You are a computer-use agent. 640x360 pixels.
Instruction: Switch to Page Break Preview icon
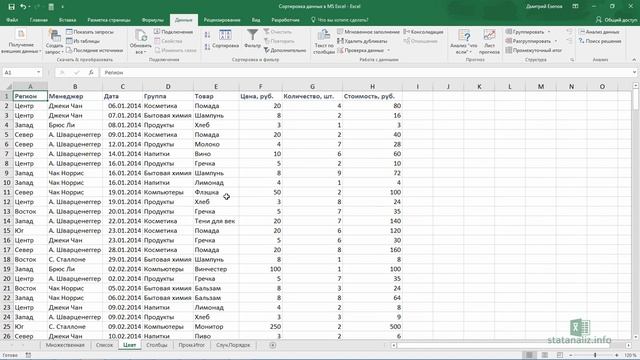[x=560, y=355]
